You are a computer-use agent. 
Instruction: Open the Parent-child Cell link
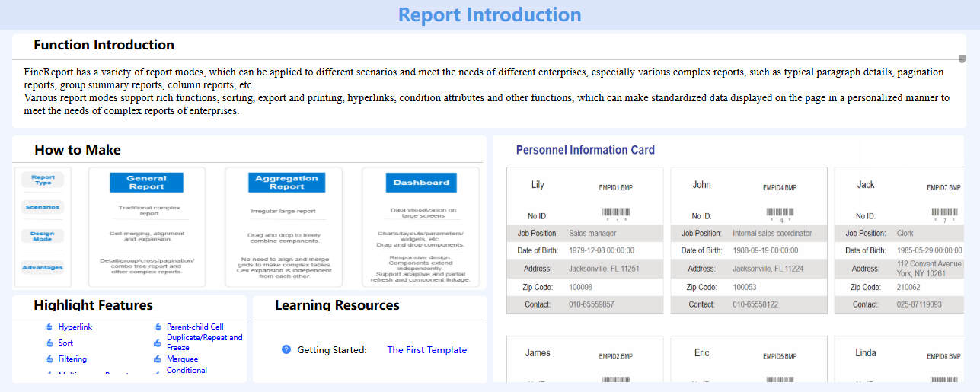tap(195, 327)
